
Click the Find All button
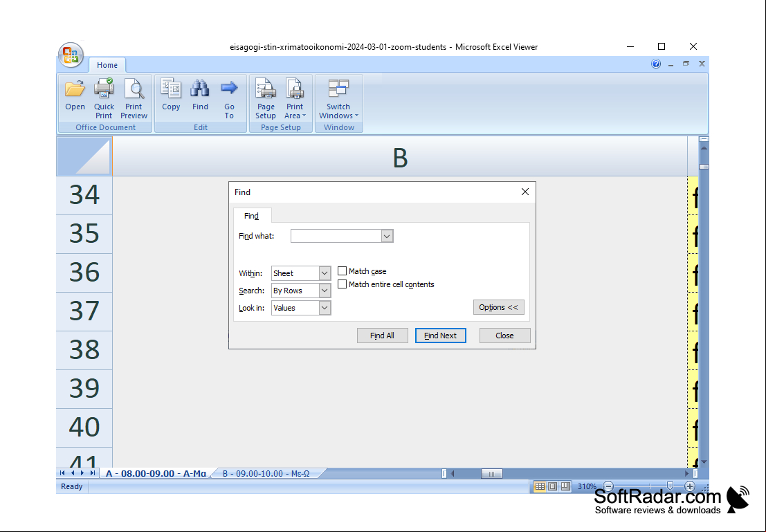click(382, 336)
